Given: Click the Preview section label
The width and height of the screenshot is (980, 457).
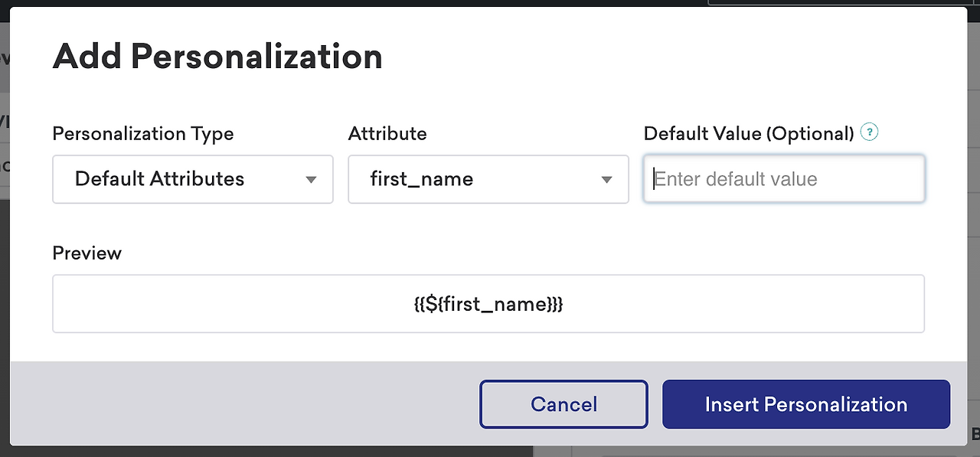Looking at the screenshot, I should (87, 253).
